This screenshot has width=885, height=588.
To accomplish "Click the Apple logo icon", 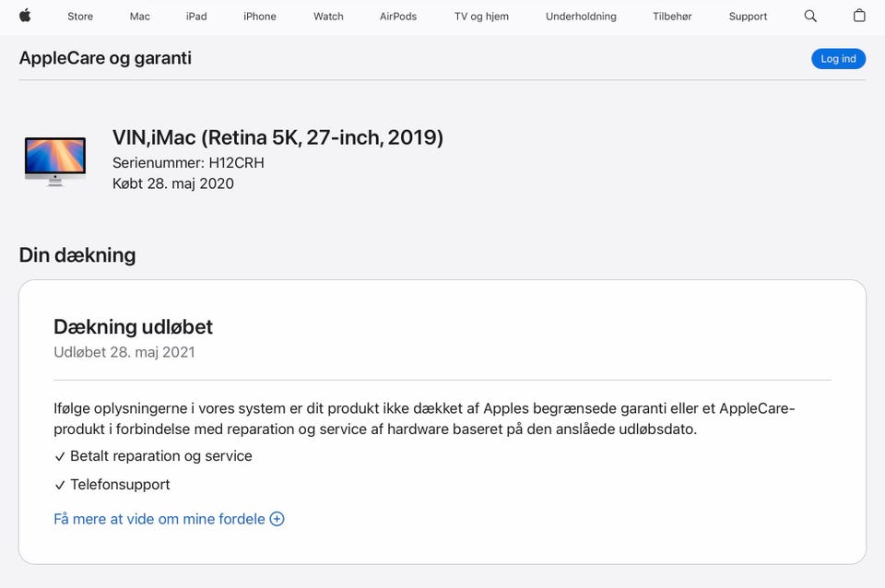I will point(25,16).
